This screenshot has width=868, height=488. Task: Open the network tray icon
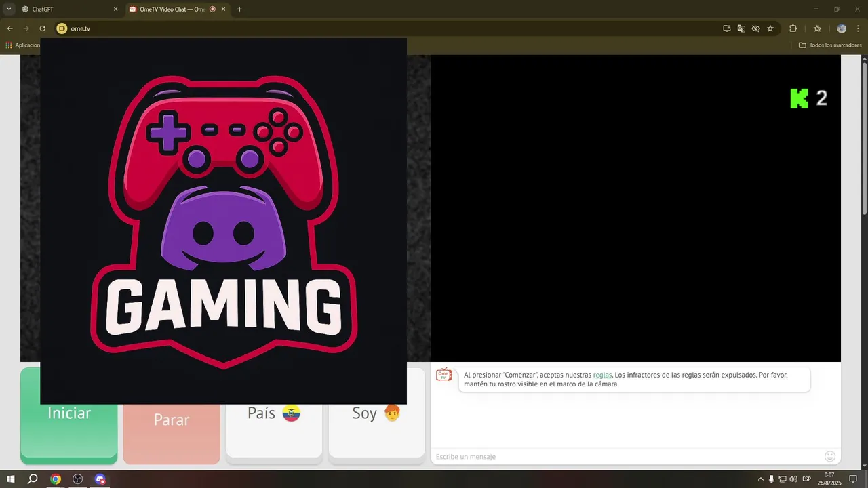(782, 479)
